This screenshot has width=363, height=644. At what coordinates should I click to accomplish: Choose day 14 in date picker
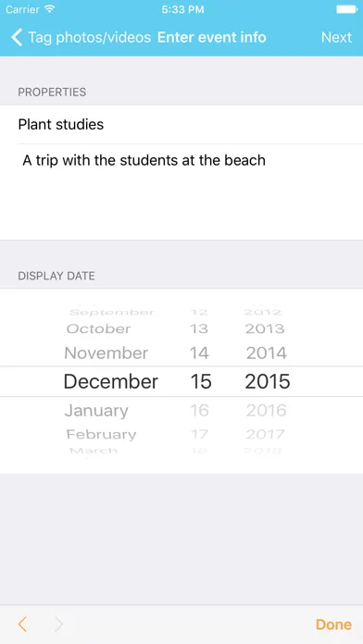(x=199, y=353)
